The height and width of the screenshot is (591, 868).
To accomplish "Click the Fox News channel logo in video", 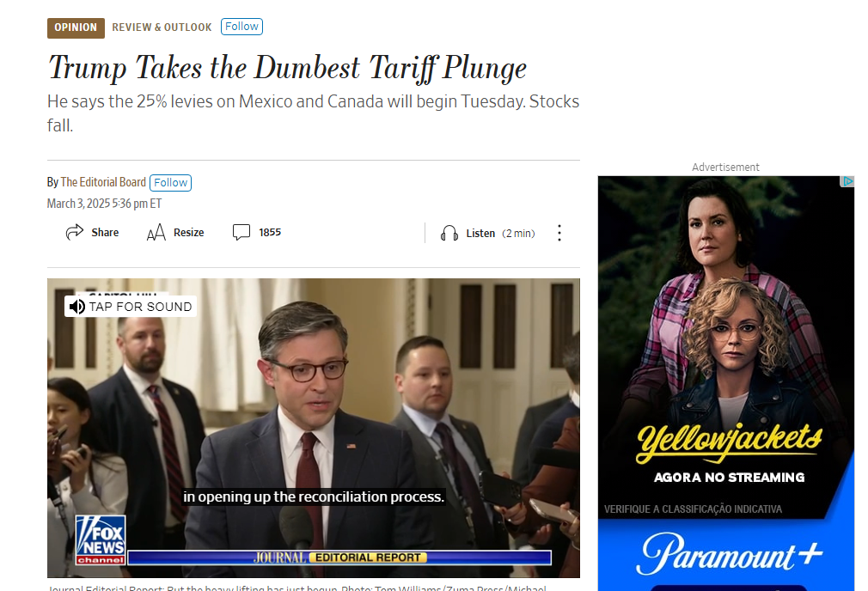I will pyautogui.click(x=101, y=540).
